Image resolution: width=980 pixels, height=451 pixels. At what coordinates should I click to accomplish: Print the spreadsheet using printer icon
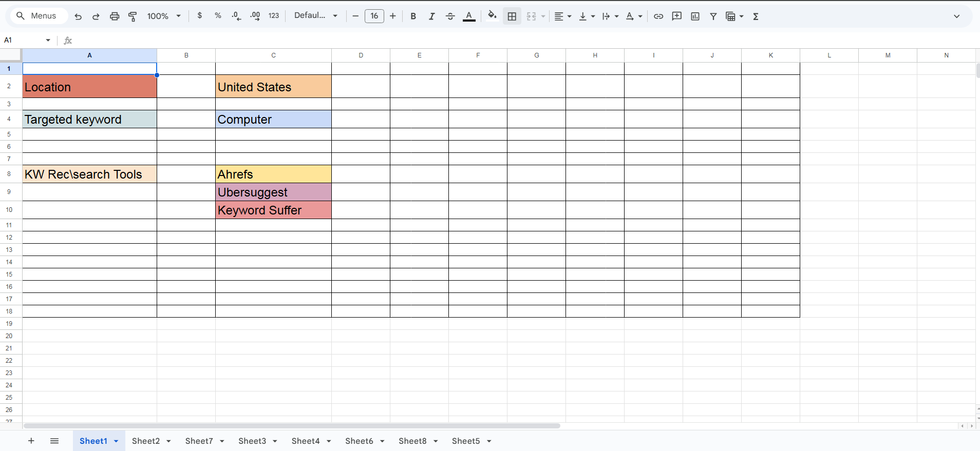pos(115,16)
